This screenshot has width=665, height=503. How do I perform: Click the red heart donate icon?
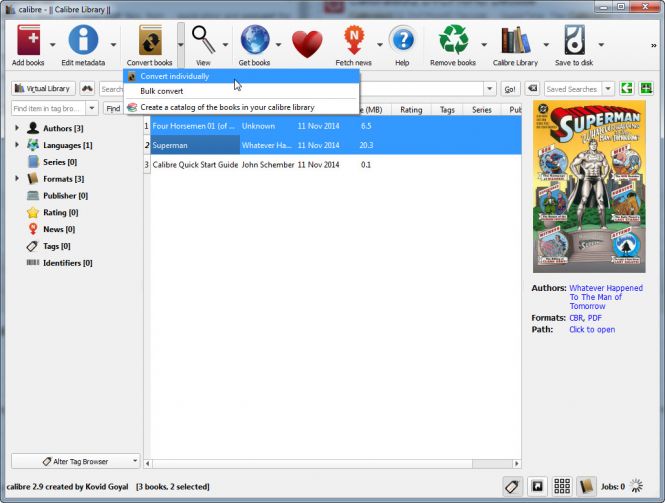[x=307, y=44]
